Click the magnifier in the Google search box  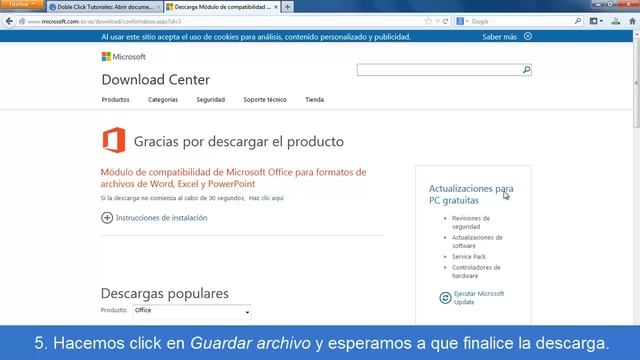click(x=578, y=21)
